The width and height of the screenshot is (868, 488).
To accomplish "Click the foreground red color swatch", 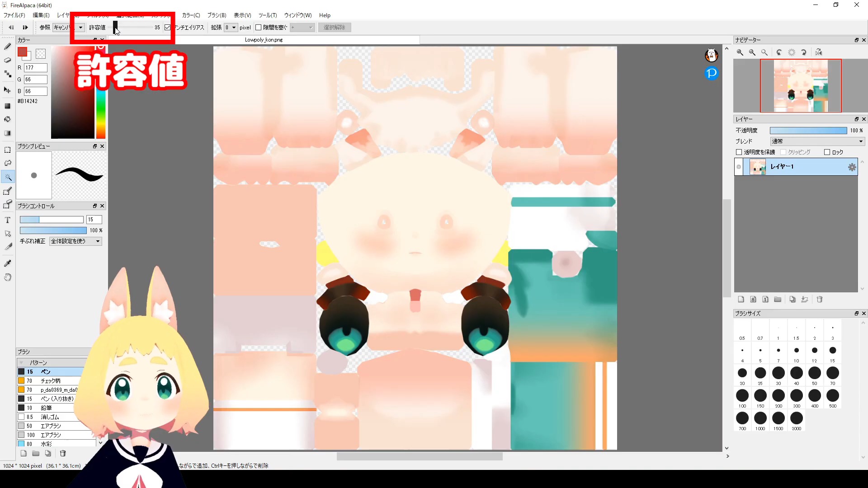I will pos(22,52).
